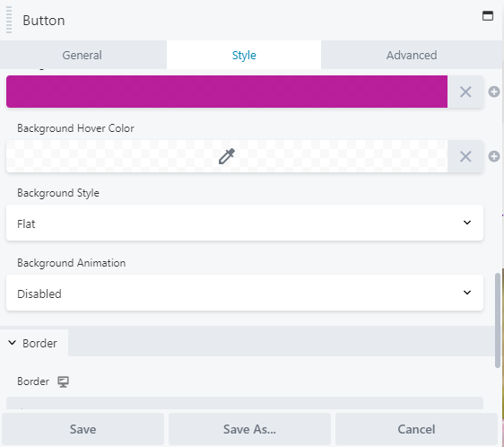Screen dimensions: 504x447
Task: Switch to the General tab
Action: click(x=83, y=55)
